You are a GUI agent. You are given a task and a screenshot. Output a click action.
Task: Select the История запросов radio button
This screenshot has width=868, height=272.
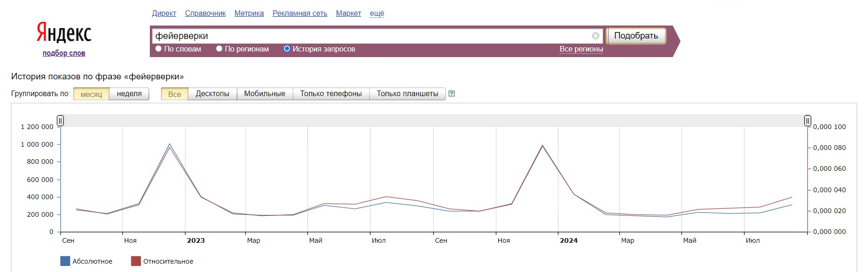tap(287, 49)
